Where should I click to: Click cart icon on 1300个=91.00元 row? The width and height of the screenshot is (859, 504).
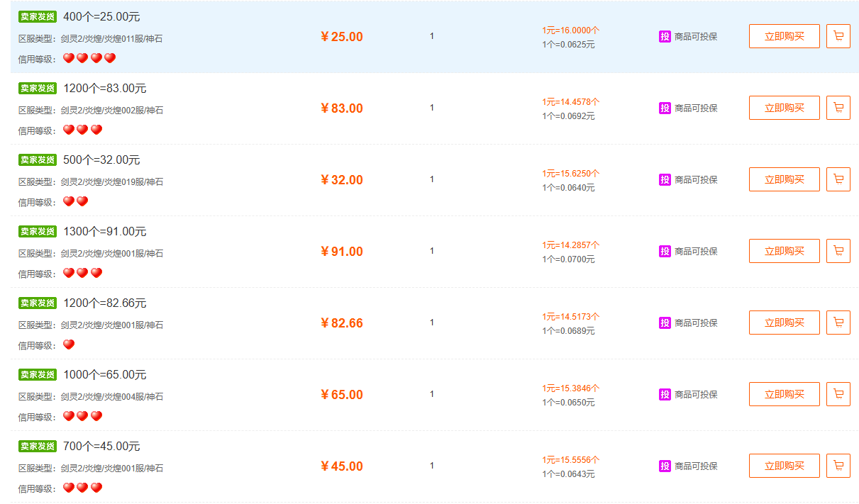pos(838,251)
